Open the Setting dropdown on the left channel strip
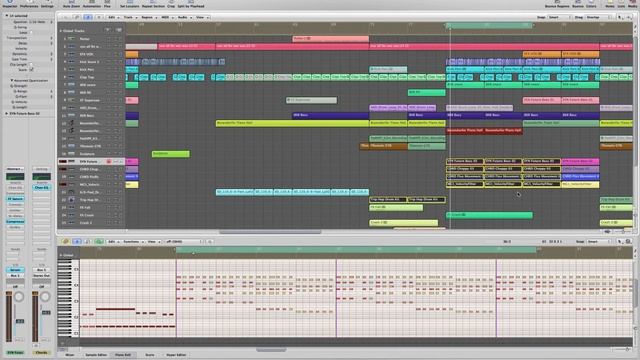This screenshot has width=640, height=360. click(x=15, y=169)
